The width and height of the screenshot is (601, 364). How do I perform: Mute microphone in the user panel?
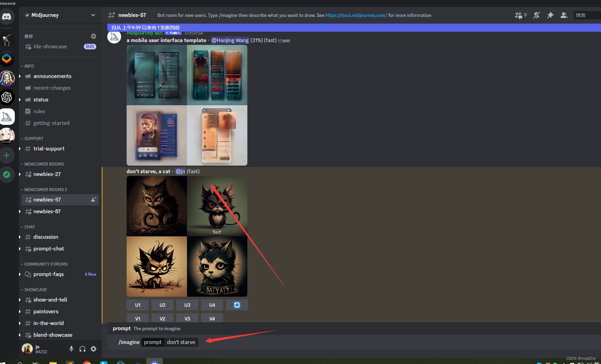coord(71,349)
